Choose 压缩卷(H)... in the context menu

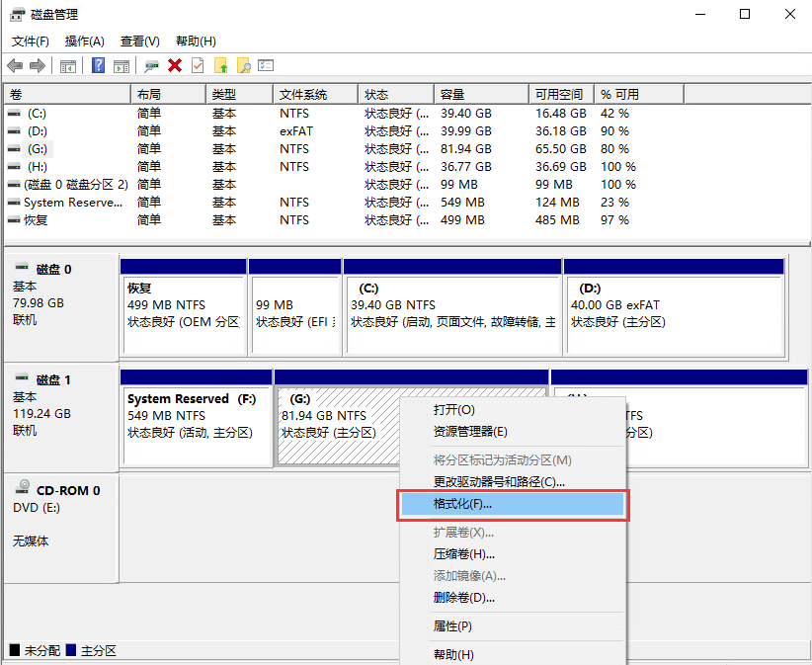click(x=512, y=554)
